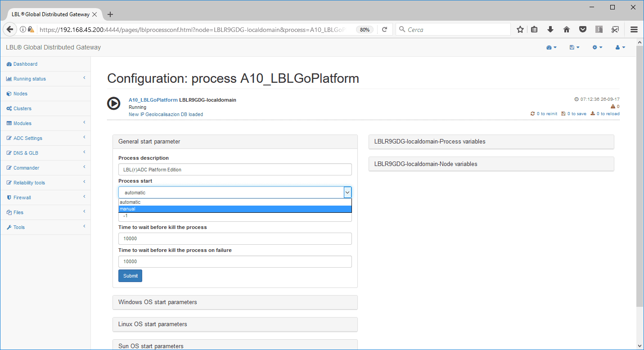
Task: Expand the DNS & GLB chevron
Action: [x=84, y=153]
